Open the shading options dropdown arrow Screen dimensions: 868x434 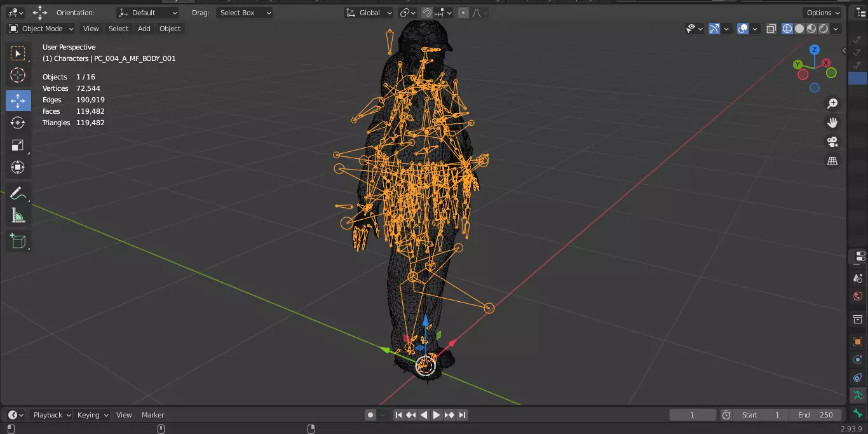pyautogui.click(x=836, y=29)
